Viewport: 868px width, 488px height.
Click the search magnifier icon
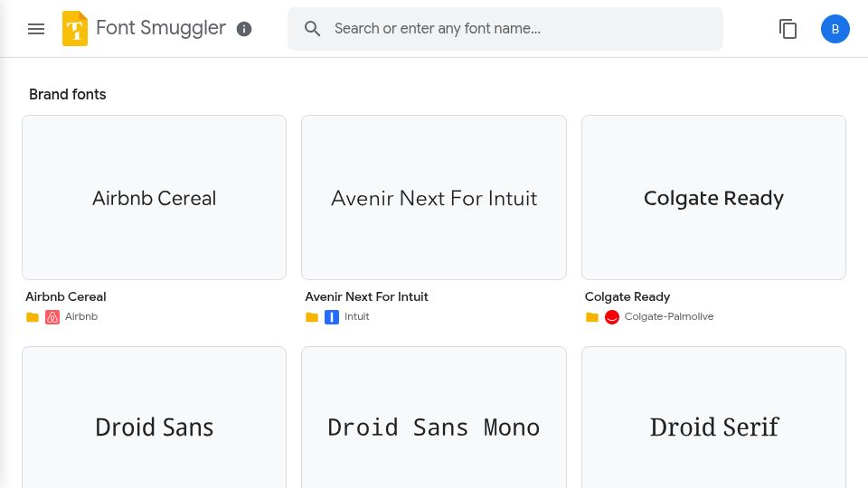(x=312, y=29)
